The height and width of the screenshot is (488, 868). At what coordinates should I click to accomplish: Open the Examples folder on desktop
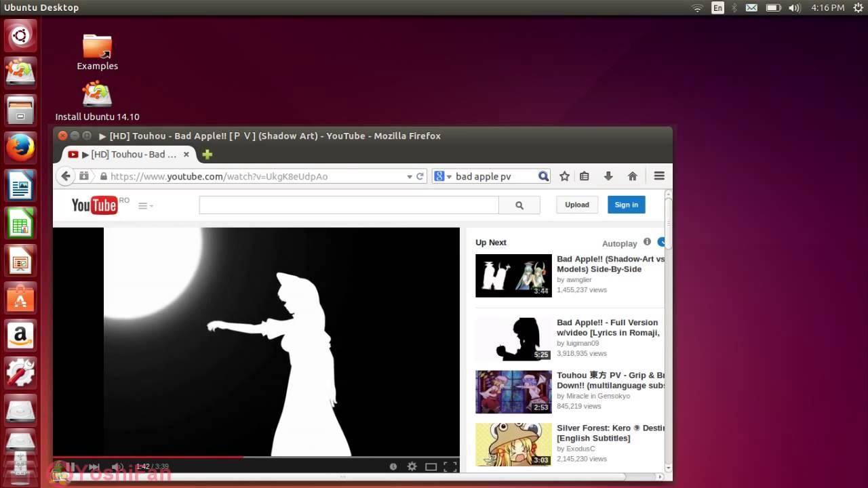click(x=97, y=52)
